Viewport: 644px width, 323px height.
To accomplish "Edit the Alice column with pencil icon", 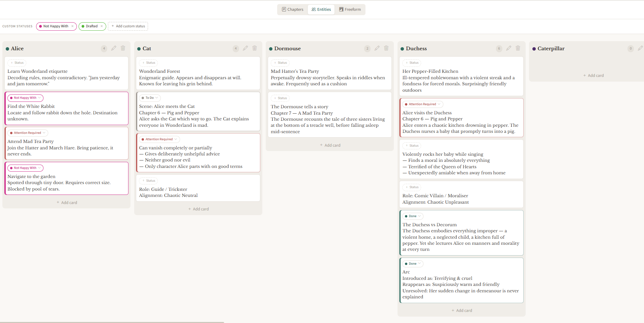I will [114, 48].
